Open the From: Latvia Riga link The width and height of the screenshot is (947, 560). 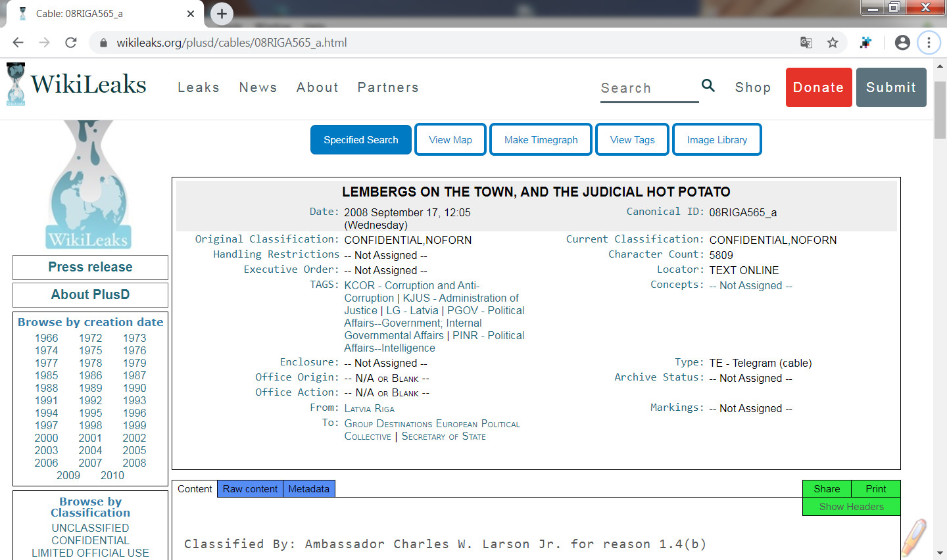tap(370, 408)
